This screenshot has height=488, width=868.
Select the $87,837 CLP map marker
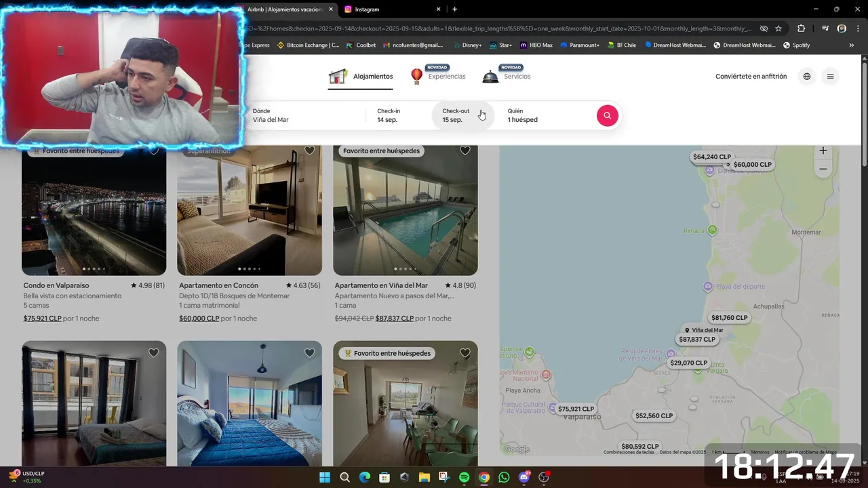(x=697, y=340)
